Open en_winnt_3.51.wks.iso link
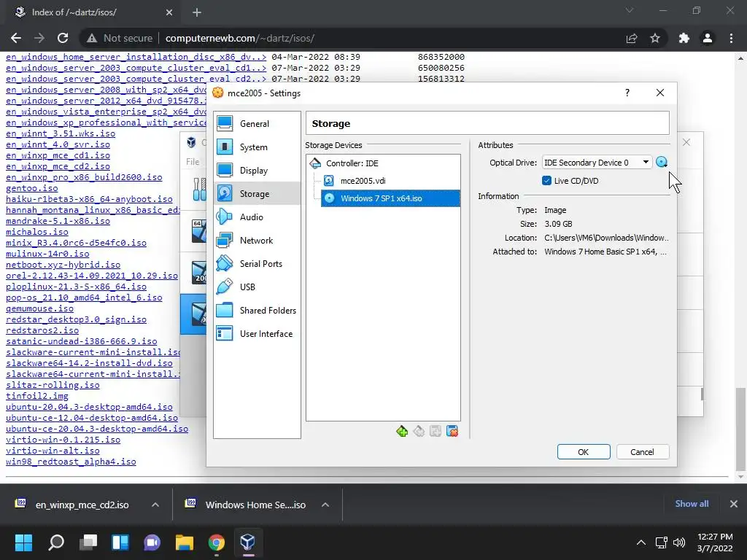Viewport: 747px width, 560px height. click(61, 133)
